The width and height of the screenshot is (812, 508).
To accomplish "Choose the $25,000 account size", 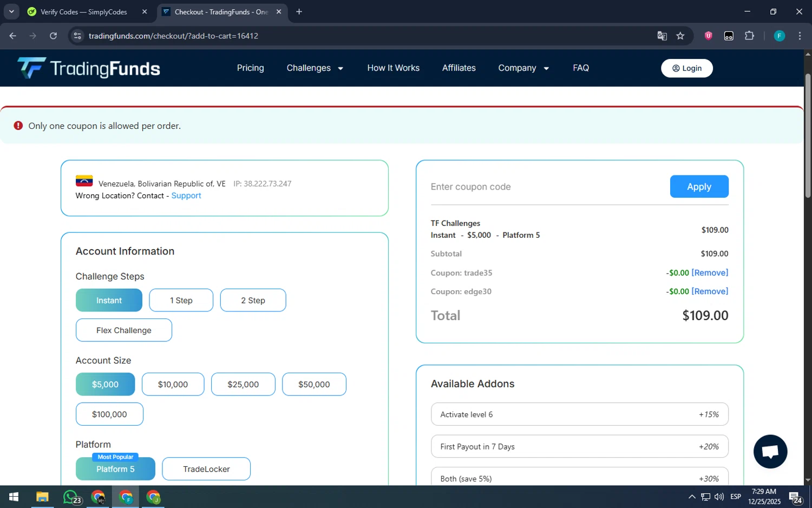I will [x=243, y=384].
